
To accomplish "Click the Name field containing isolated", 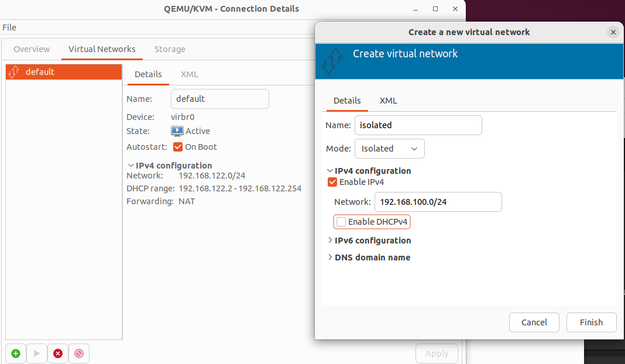I will click(x=418, y=125).
